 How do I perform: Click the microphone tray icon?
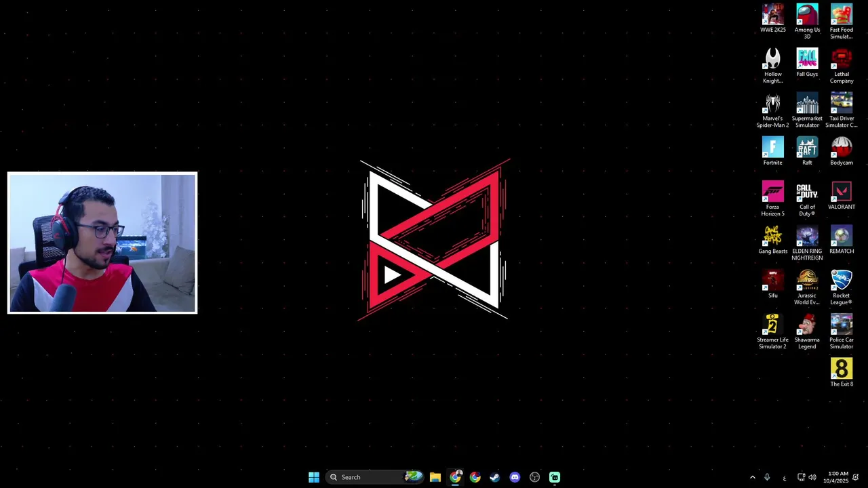click(767, 477)
